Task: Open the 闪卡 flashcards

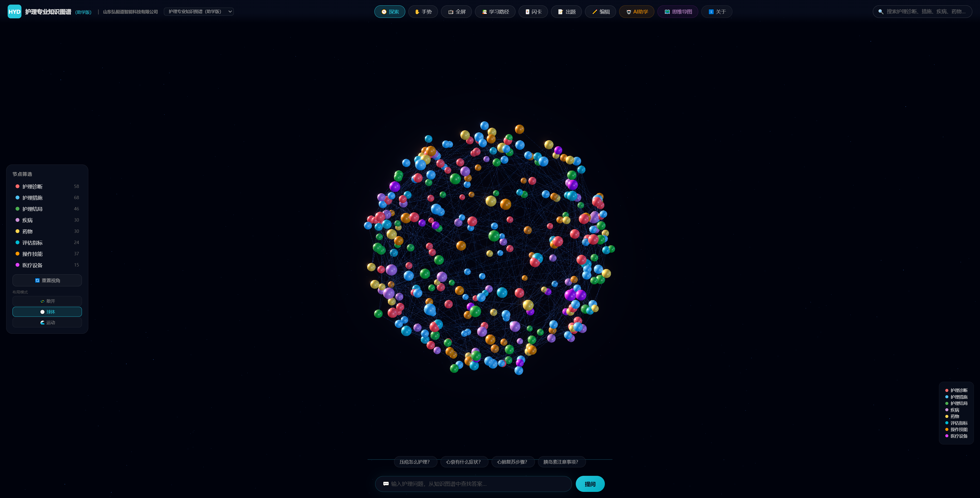Action: point(533,12)
